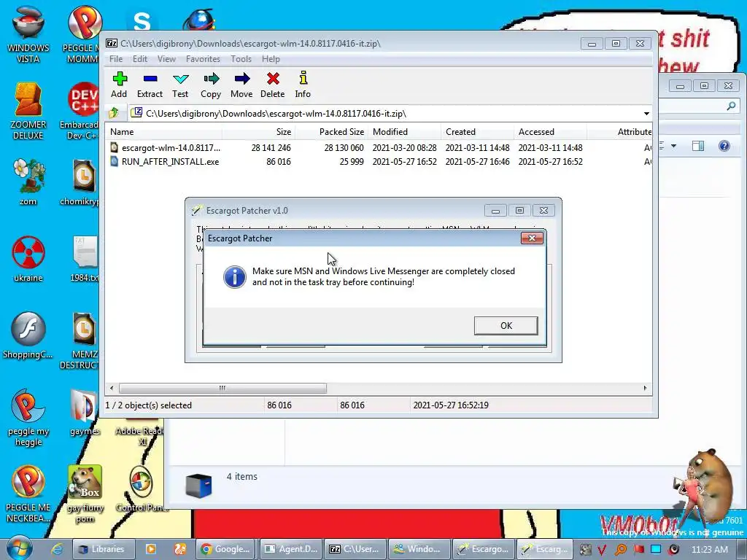Click the red flag Action Center tray icon
The width and height of the screenshot is (747, 560).
(x=638, y=550)
